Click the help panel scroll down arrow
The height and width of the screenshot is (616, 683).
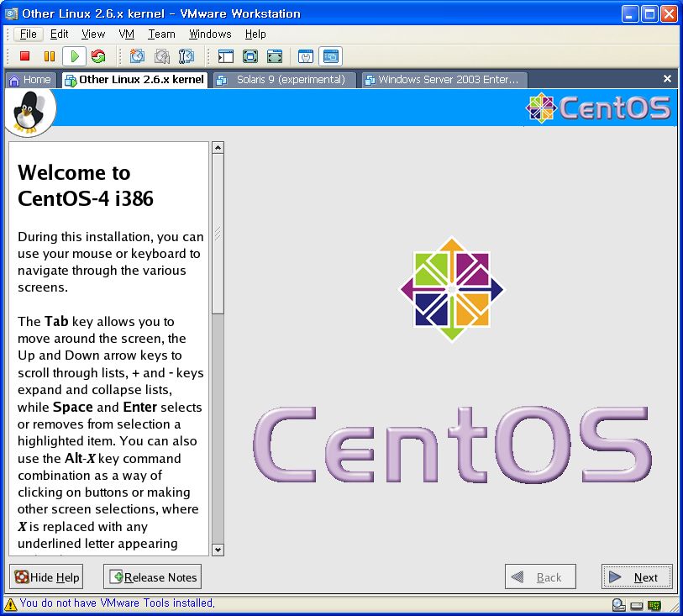click(218, 550)
